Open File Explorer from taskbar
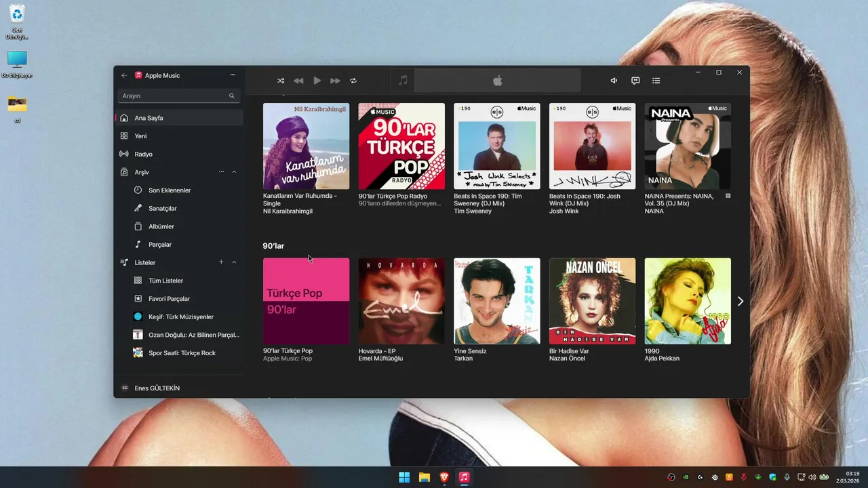868x488 pixels. point(424,477)
